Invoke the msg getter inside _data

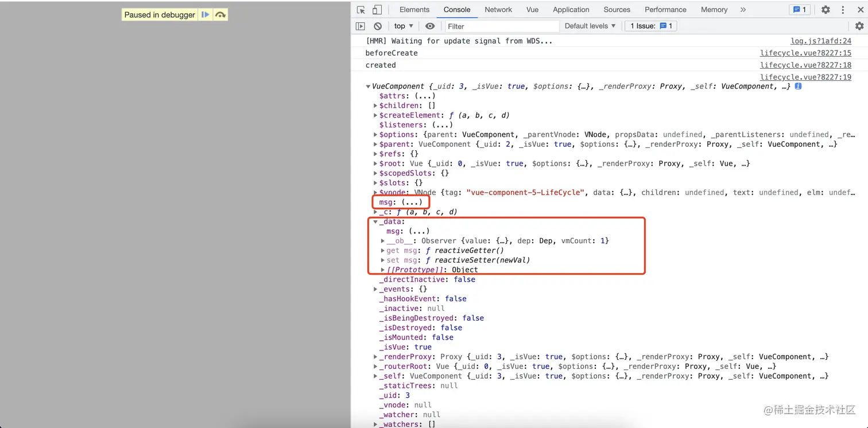[418, 231]
